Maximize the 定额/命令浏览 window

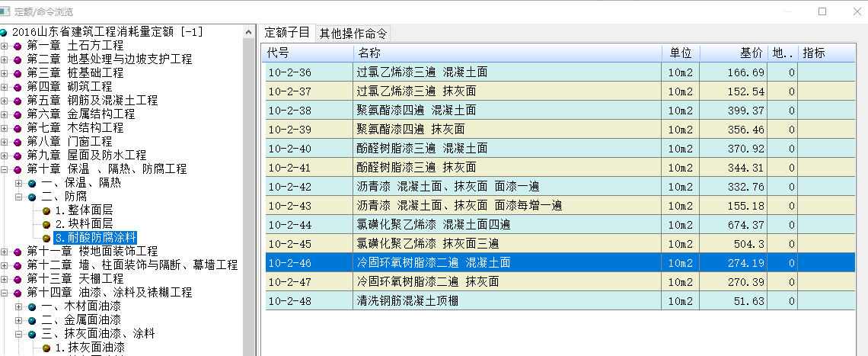click(822, 11)
